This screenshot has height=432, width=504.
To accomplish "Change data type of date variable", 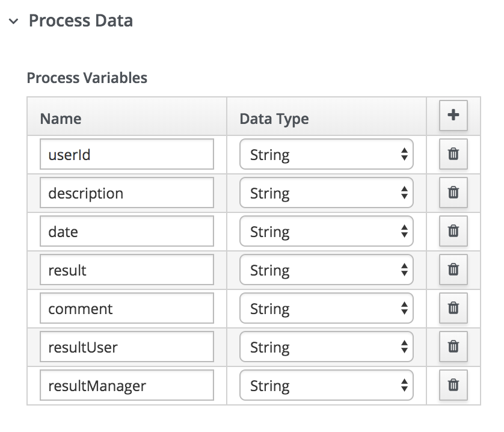I will pyautogui.click(x=326, y=232).
